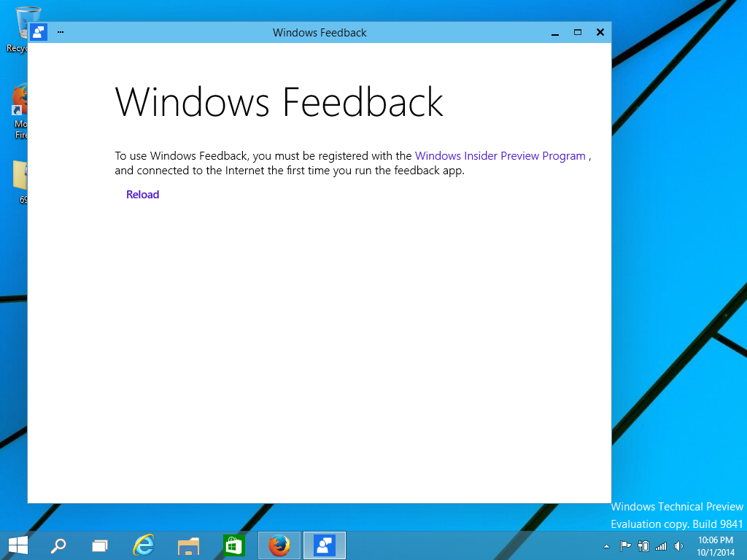The image size is (747, 560).
Task: Open the network signal tray icon
Action: [x=661, y=546]
